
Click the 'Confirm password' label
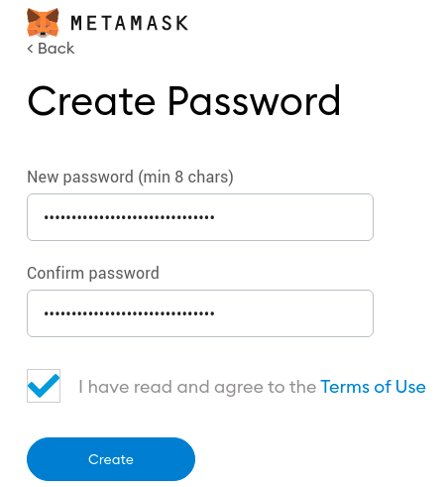pyautogui.click(x=93, y=273)
